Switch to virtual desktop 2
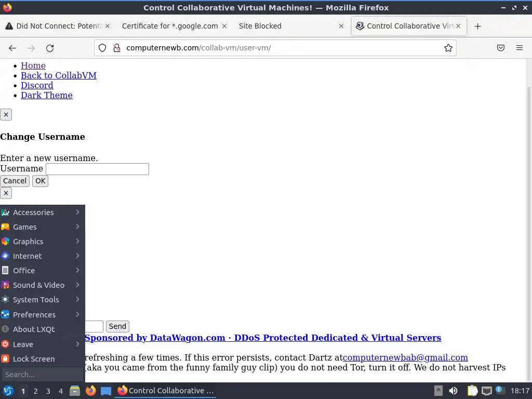The width and height of the screenshot is (532, 399). (x=36, y=391)
